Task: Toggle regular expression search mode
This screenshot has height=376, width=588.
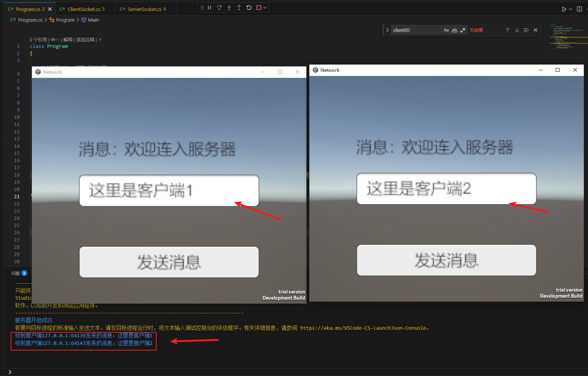Action: pos(463,30)
